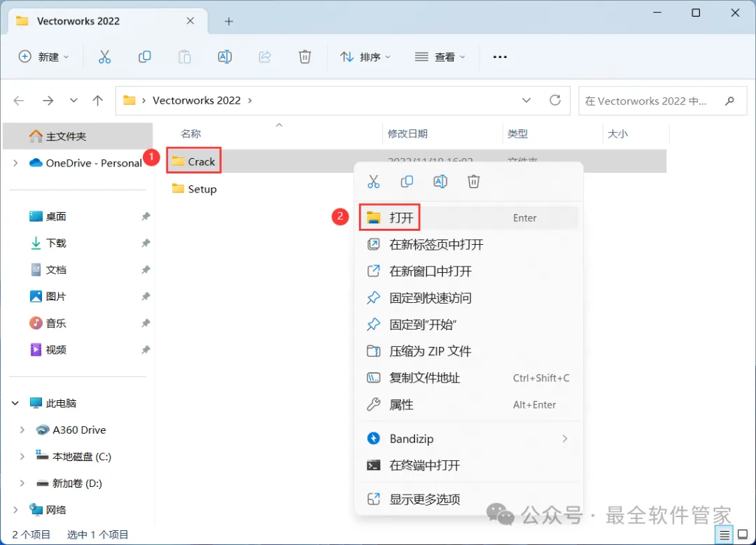Click the Rename icon in the top toolbar
The image size is (756, 545).
click(x=225, y=57)
